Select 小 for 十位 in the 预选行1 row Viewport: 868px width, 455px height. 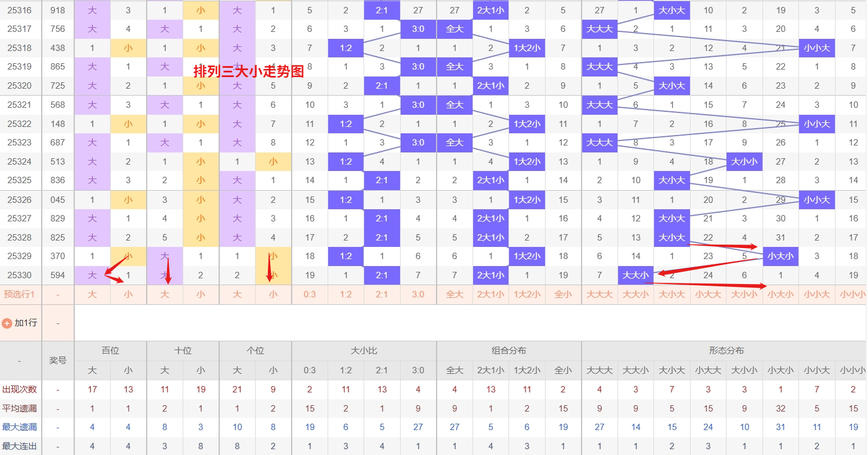(201, 294)
